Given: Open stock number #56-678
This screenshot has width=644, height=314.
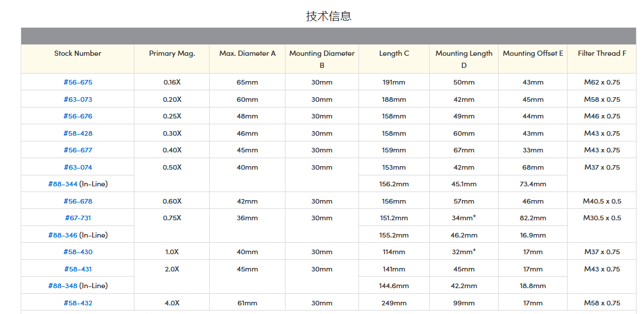Looking at the screenshot, I should click(x=78, y=201).
